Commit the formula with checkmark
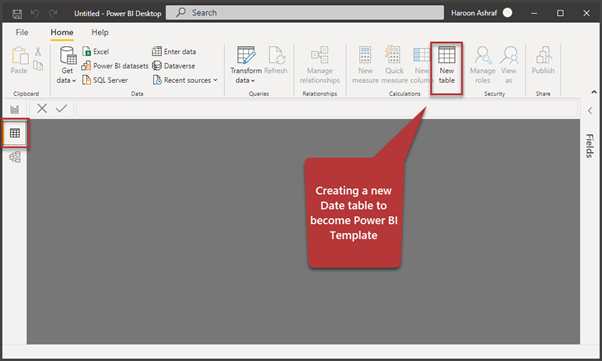The image size is (602, 361). pyautogui.click(x=61, y=108)
